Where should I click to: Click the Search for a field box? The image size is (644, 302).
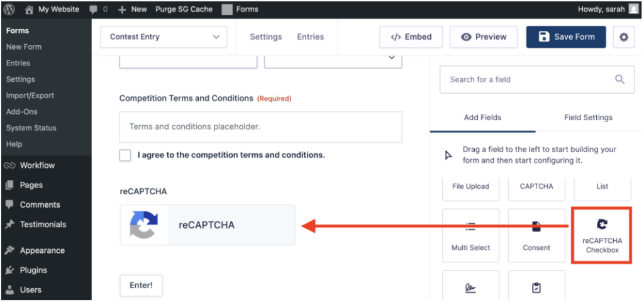pos(537,79)
